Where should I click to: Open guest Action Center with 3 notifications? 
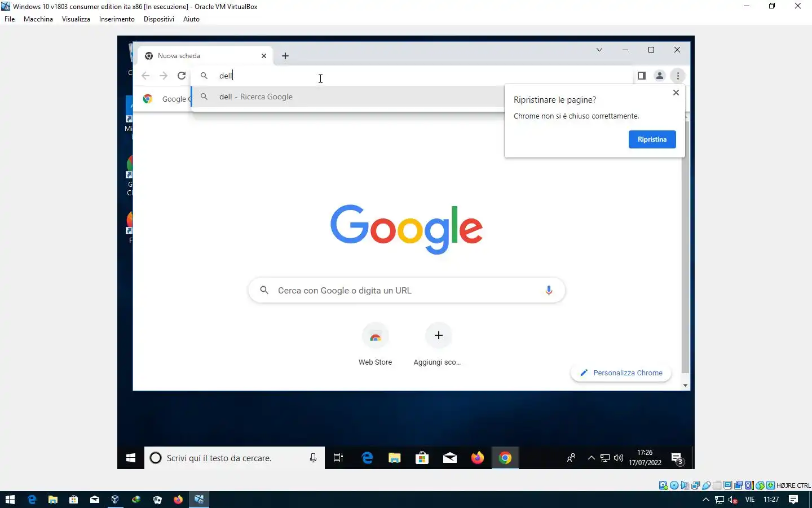[677, 458]
